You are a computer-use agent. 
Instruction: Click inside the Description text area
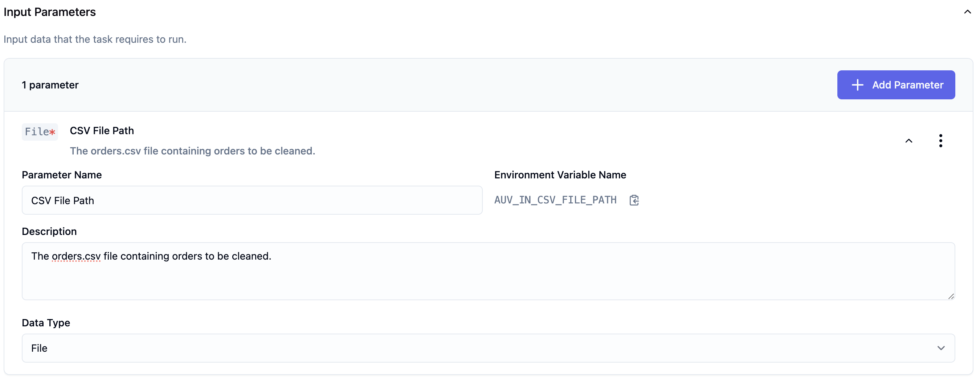tap(488, 271)
